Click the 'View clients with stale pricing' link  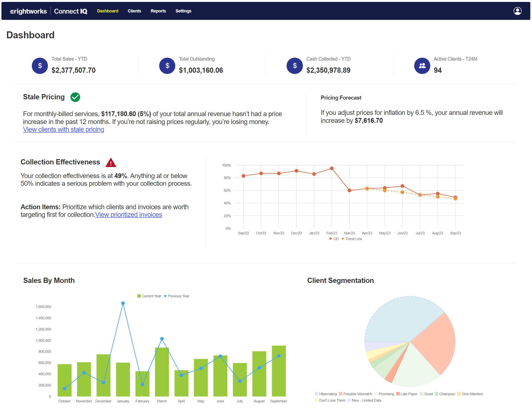(63, 129)
